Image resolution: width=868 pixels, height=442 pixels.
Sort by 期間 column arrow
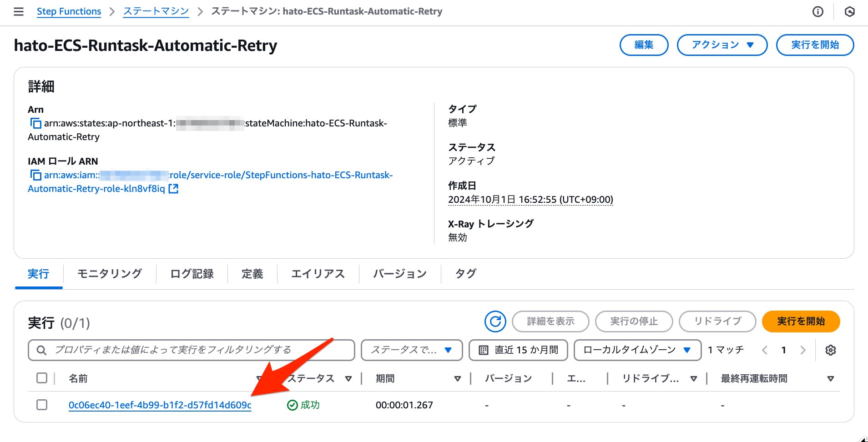pyautogui.click(x=458, y=379)
